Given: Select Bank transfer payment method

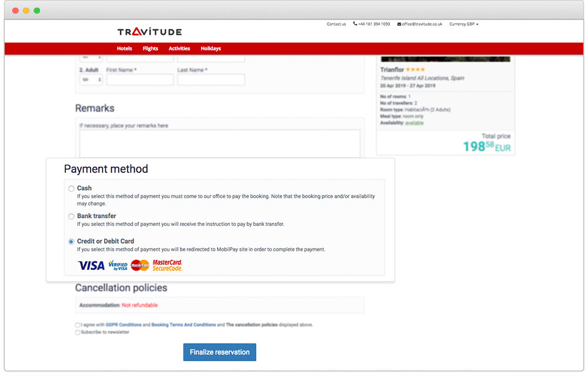Looking at the screenshot, I should pyautogui.click(x=71, y=216).
